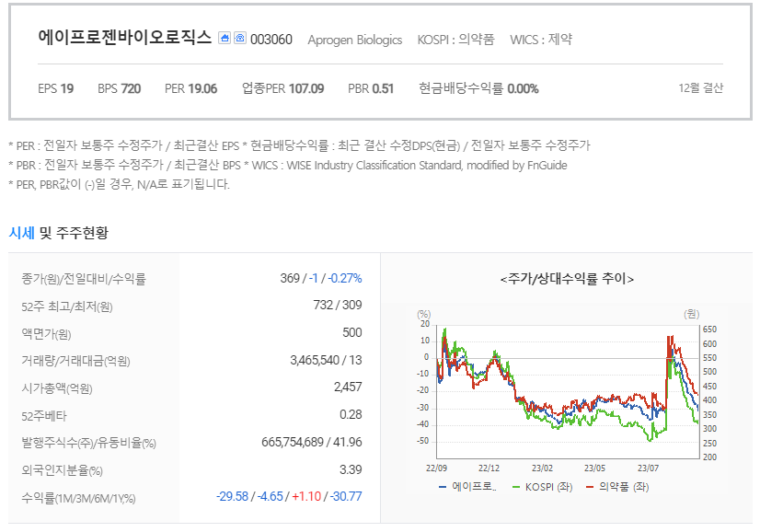760x532 pixels.
Task: Open the company homepage house icon
Action: click(224, 38)
